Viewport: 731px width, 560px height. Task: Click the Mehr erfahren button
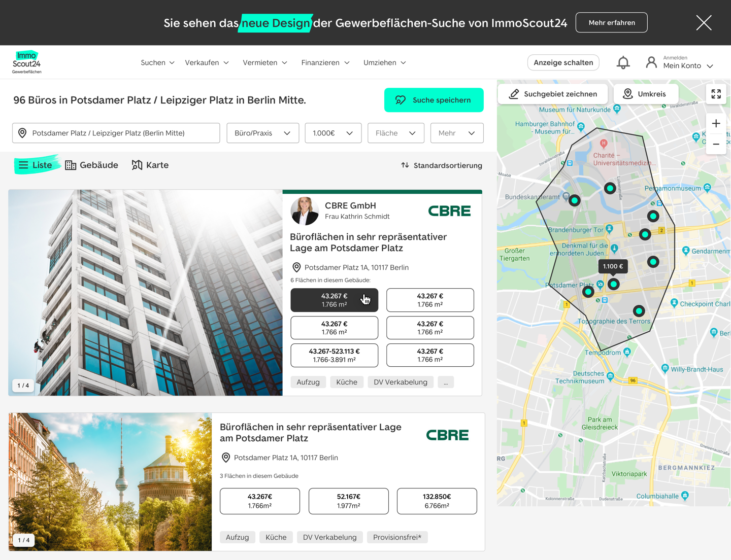coord(611,23)
